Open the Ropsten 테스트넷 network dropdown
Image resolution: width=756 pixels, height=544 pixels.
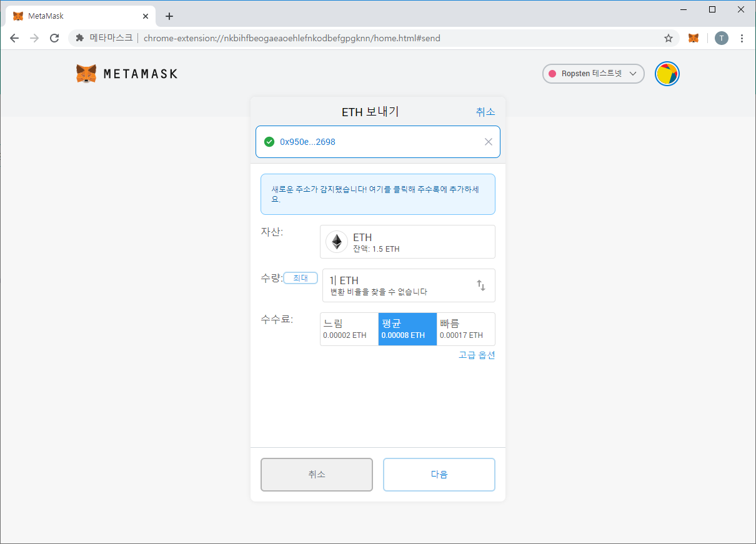coord(594,74)
